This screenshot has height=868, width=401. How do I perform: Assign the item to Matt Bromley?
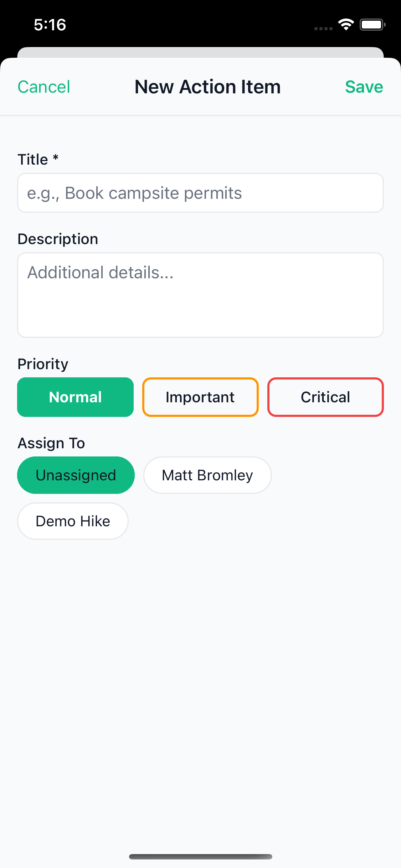(x=207, y=475)
